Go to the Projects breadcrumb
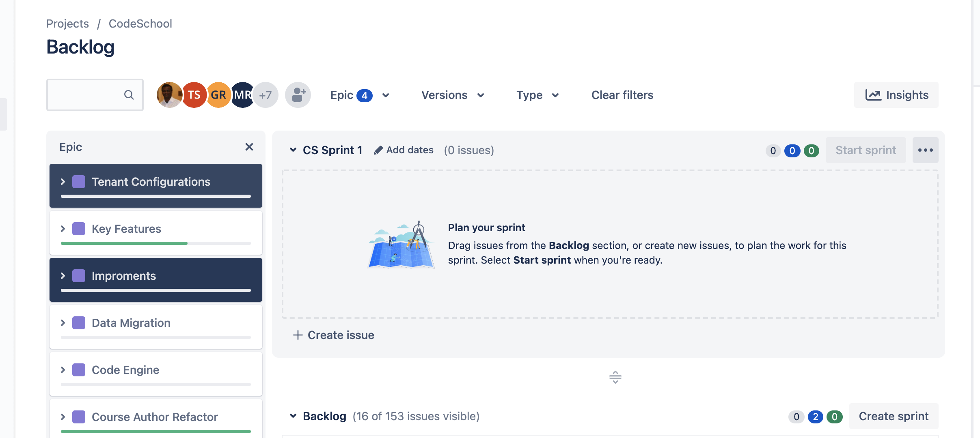The image size is (980, 438). (x=67, y=24)
